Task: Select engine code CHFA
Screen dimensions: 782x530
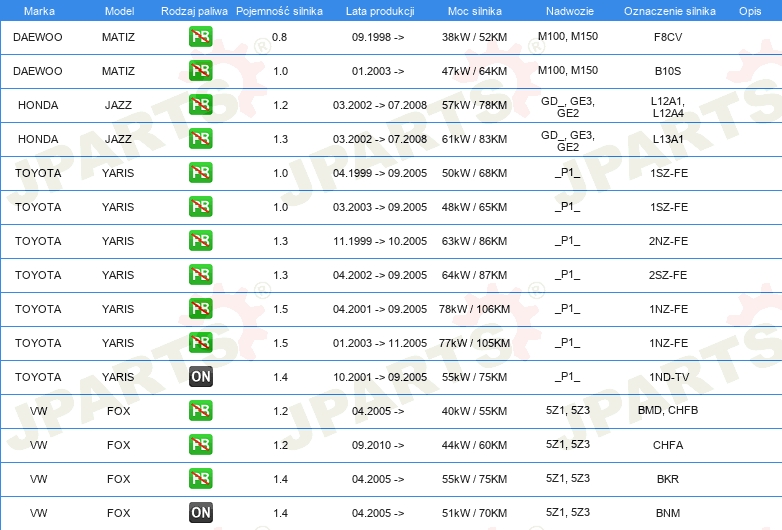Action: tap(668, 445)
